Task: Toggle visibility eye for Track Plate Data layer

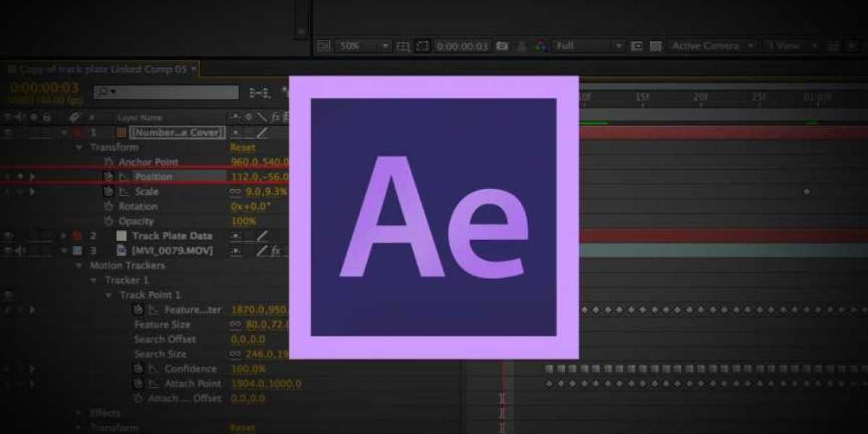Action: point(9,236)
